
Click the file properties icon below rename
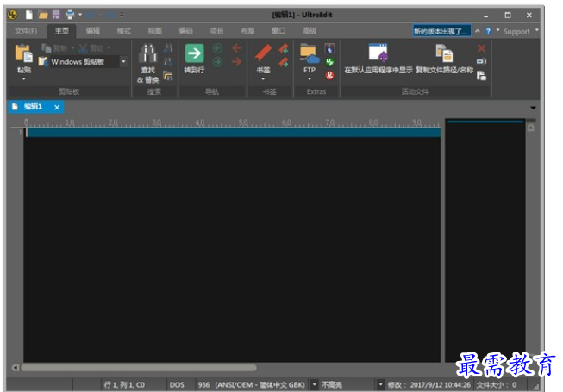click(481, 76)
